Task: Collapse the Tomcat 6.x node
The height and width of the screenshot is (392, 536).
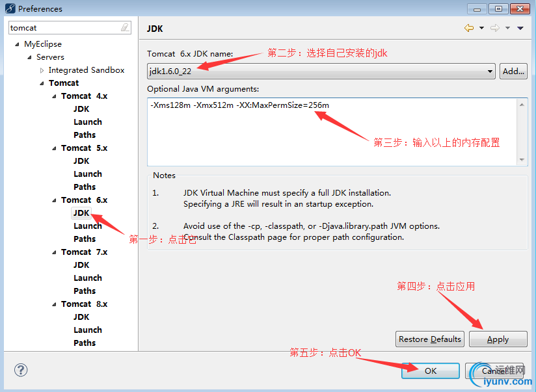Action: click(x=54, y=200)
